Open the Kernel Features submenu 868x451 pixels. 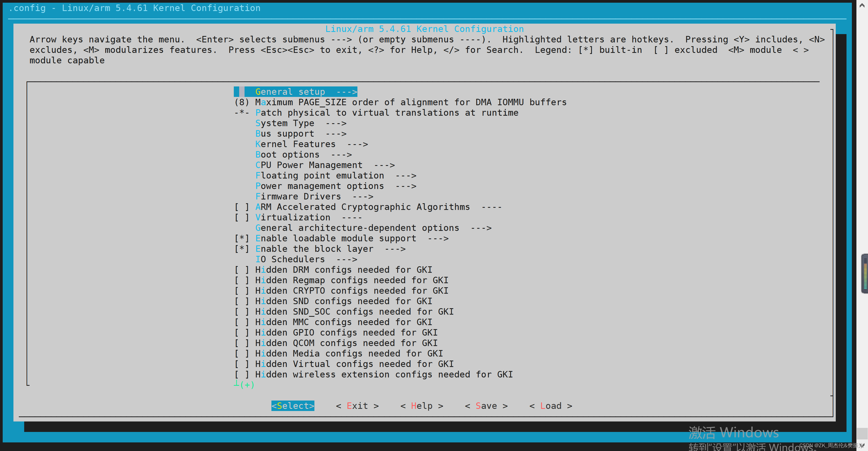coord(312,144)
